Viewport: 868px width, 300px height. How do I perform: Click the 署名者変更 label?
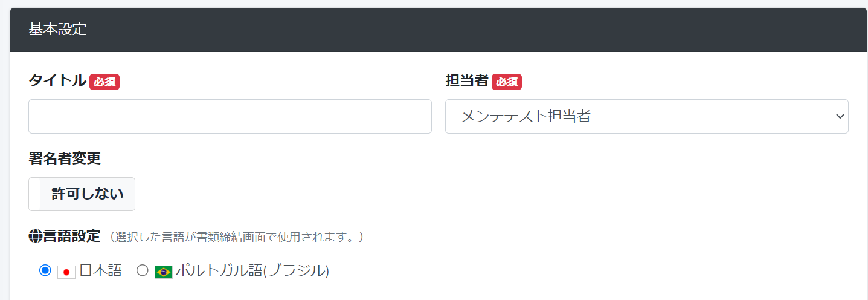point(65,158)
